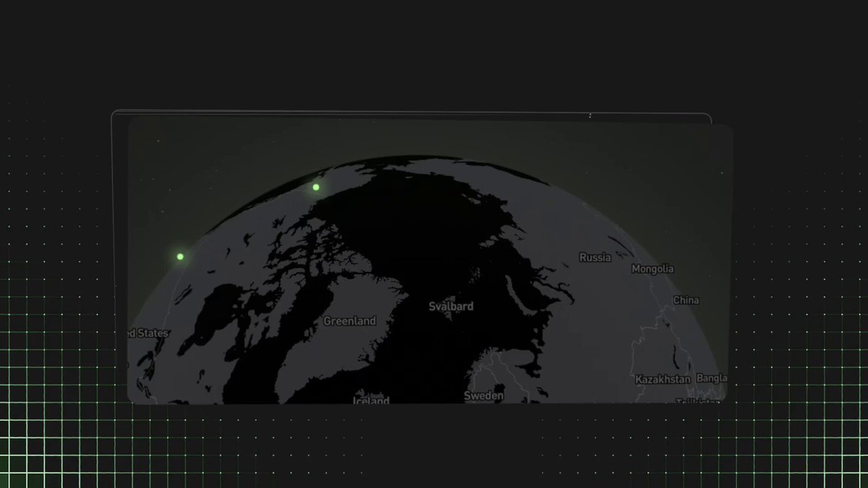
Task: Click the partially visible United States label
Action: (x=148, y=333)
